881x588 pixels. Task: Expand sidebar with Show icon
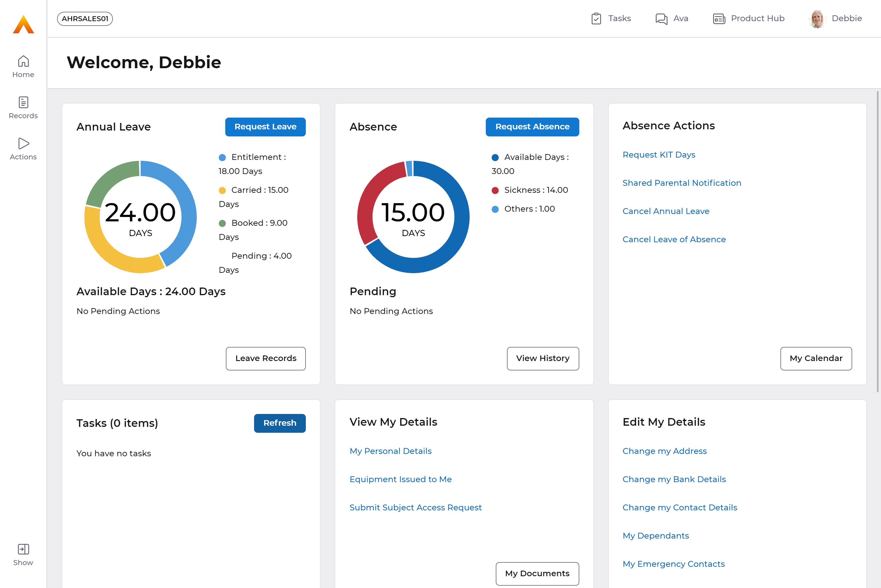coord(23,549)
